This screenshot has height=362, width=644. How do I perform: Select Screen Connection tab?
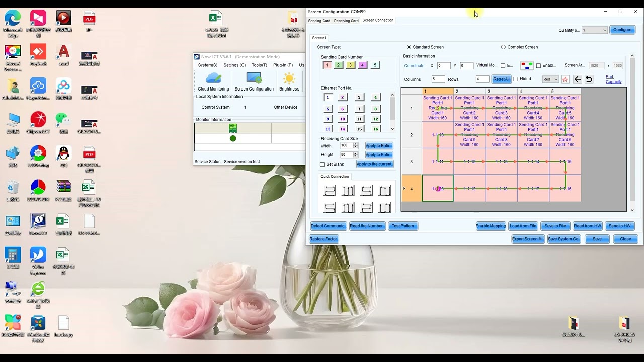pos(378,20)
